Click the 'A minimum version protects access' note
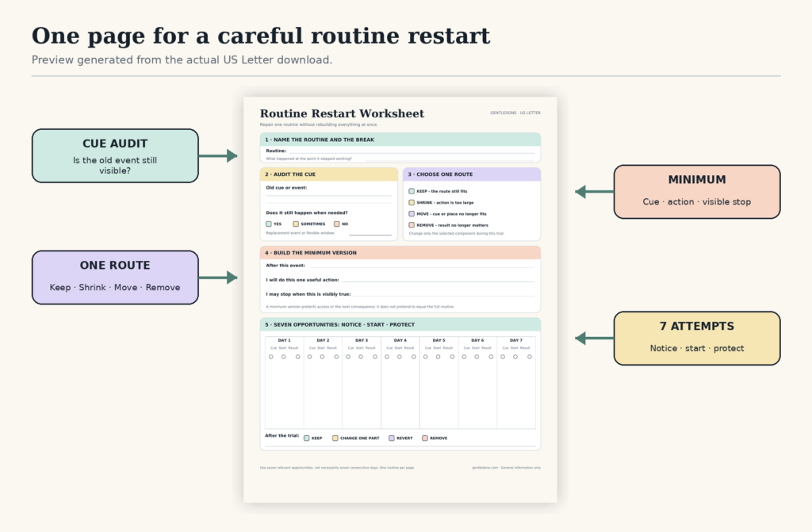This screenshot has height=532, width=812. (360, 307)
